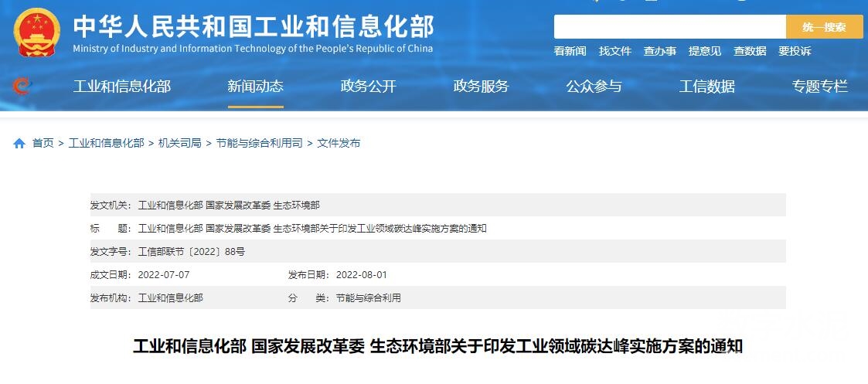Click the 查办事 shortcut link
Viewport: 868px width, 384px height.
(660, 51)
